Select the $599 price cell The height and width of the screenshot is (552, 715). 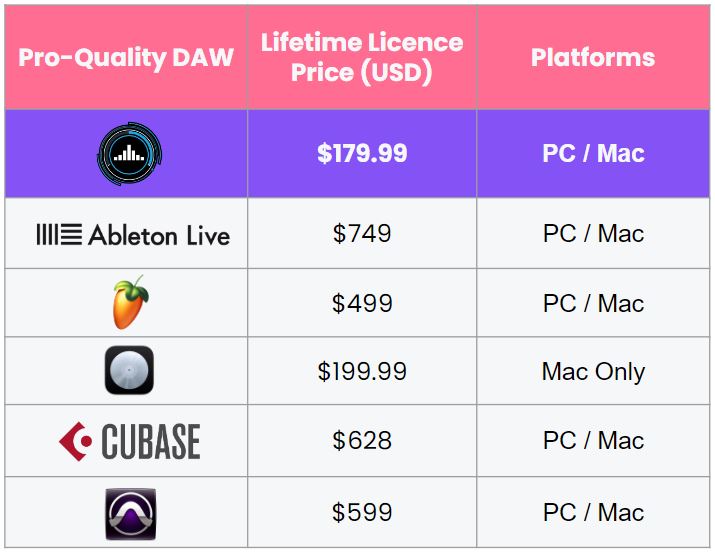(x=362, y=512)
